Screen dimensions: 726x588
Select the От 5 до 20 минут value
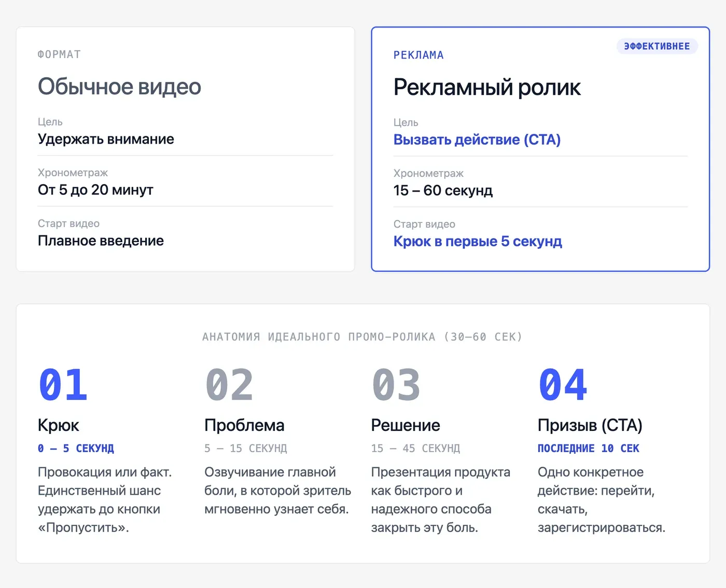point(95,190)
